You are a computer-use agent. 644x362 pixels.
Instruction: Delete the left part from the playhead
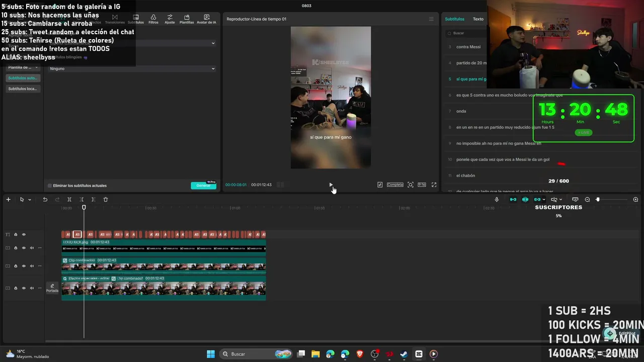pos(82,200)
